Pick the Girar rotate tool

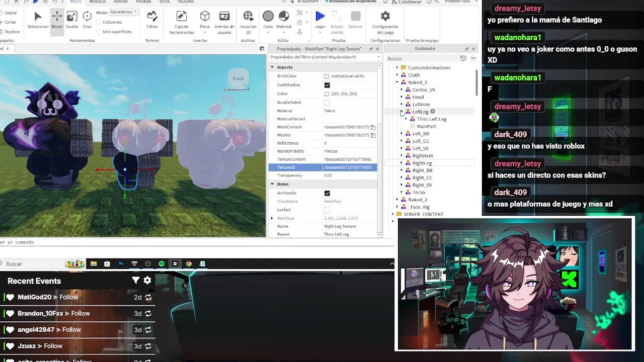coord(87,20)
